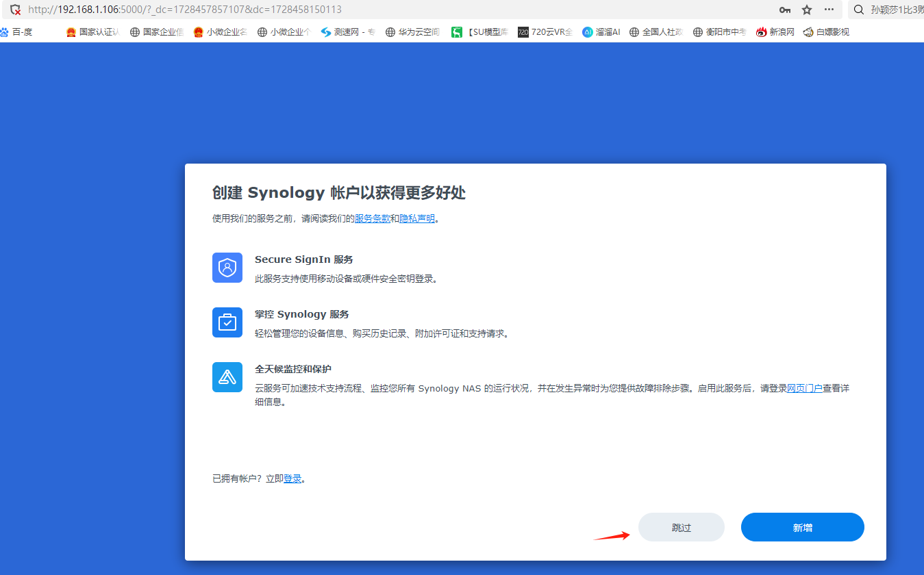The image size is (924, 575).
Task: Open the 百-度 bookmark
Action: click(x=16, y=31)
